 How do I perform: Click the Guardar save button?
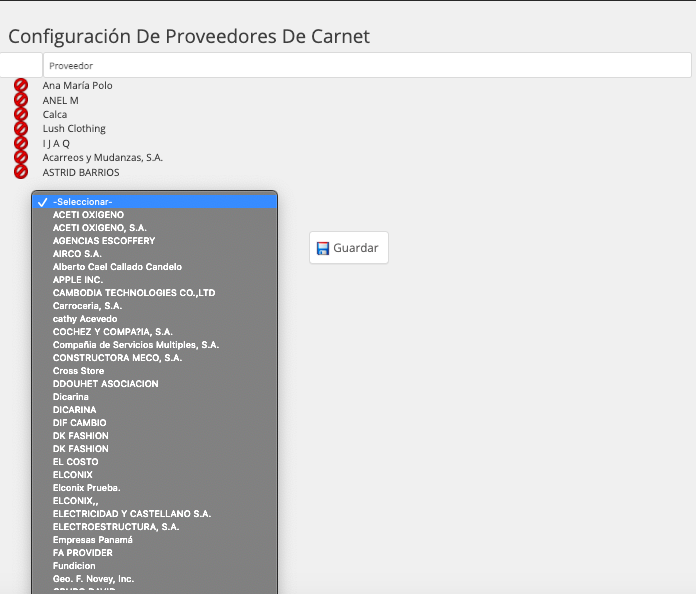click(x=349, y=248)
